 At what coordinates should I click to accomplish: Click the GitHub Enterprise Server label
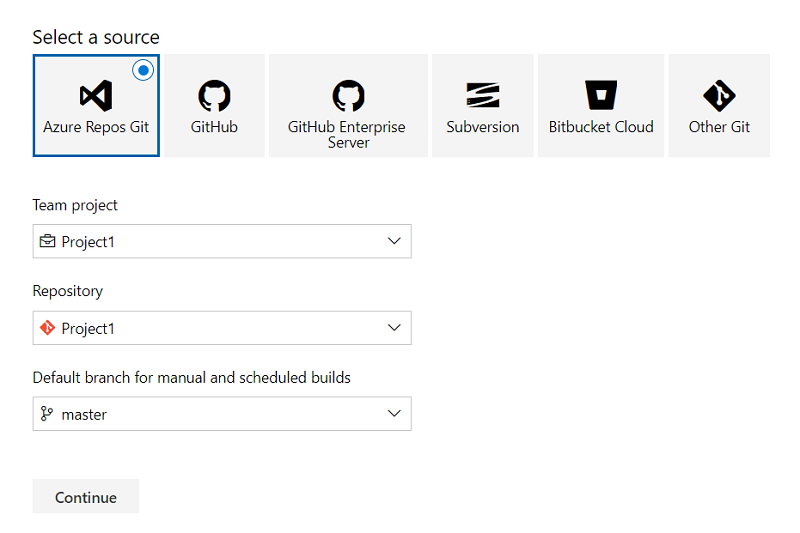(347, 134)
